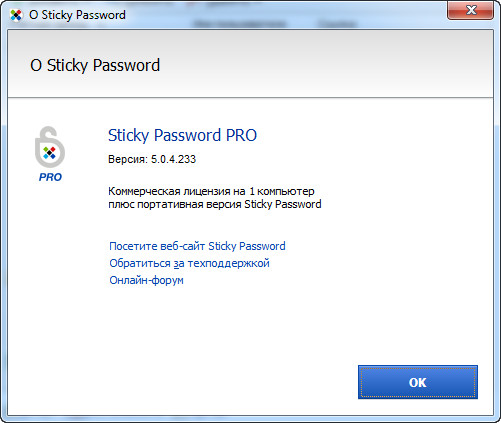
Task: Click the blue italic PRO label under padlock
Action: click(50, 177)
